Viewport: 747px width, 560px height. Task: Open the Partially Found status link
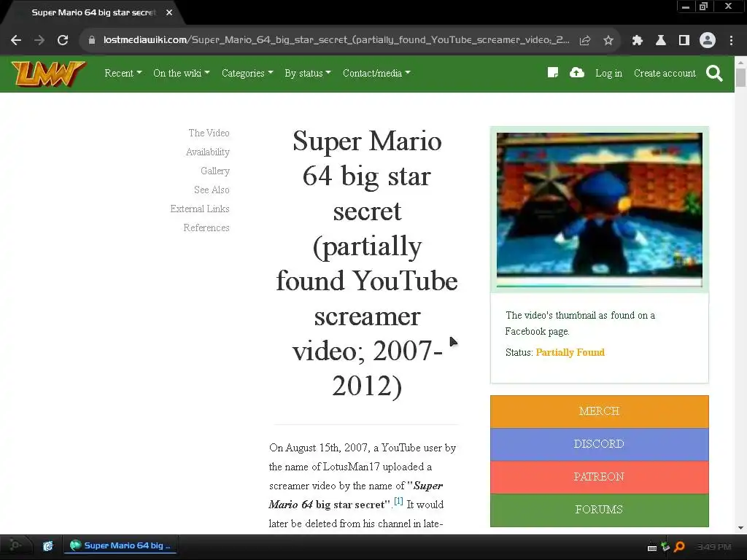[570, 352]
